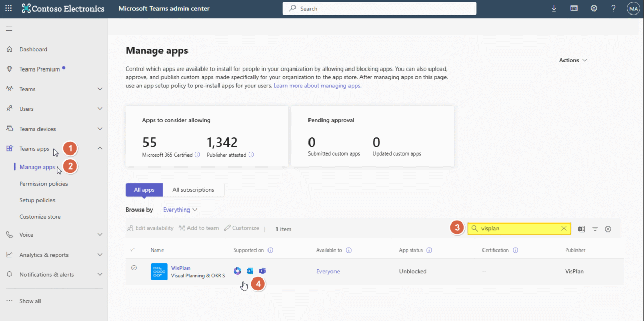644x321 pixels.
Task: Click the Microsoft 365 supported-on icon for VisPlan
Action: coord(237,271)
